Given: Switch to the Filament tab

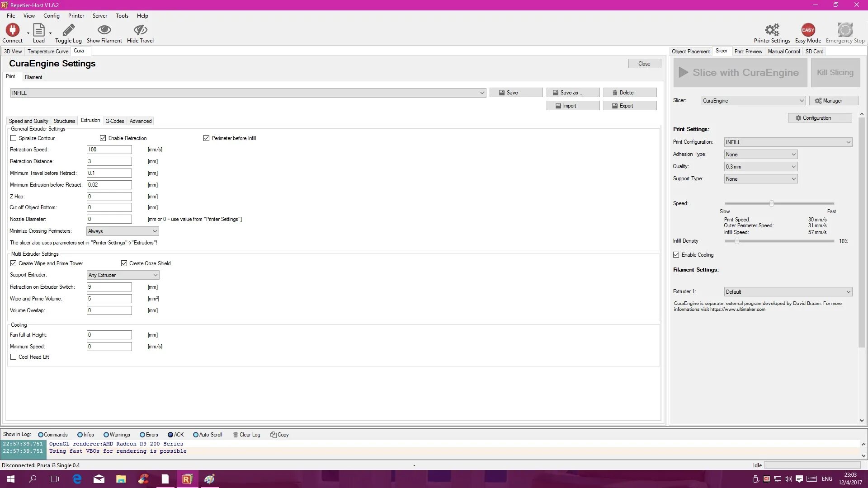Looking at the screenshot, I should 33,76.
